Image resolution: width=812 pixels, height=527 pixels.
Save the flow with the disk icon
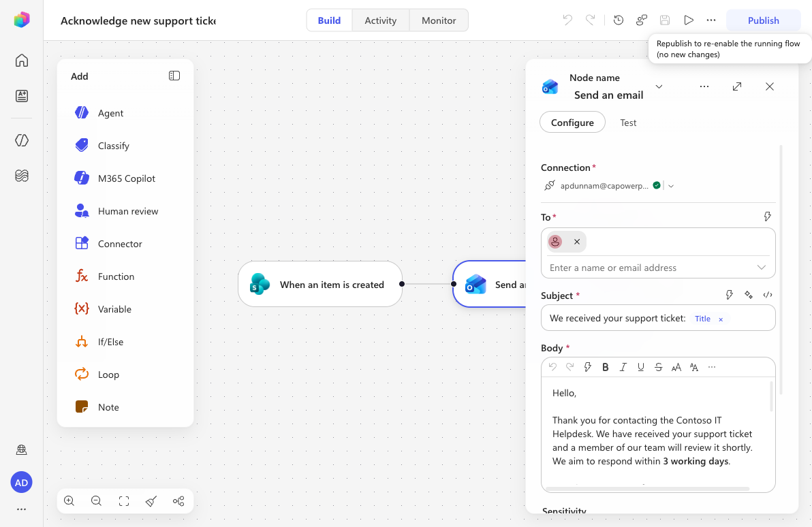(x=665, y=20)
